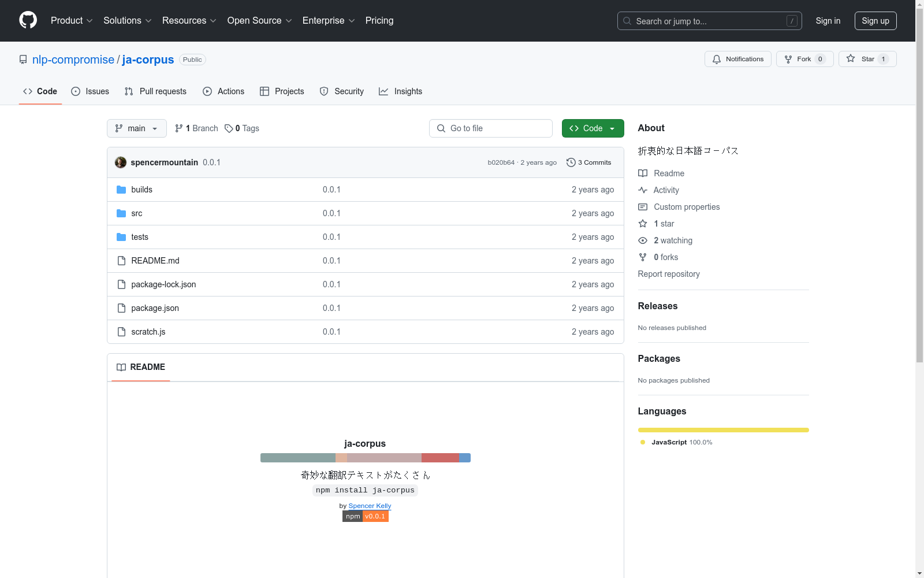Click the scratch.js file icon

tap(121, 332)
